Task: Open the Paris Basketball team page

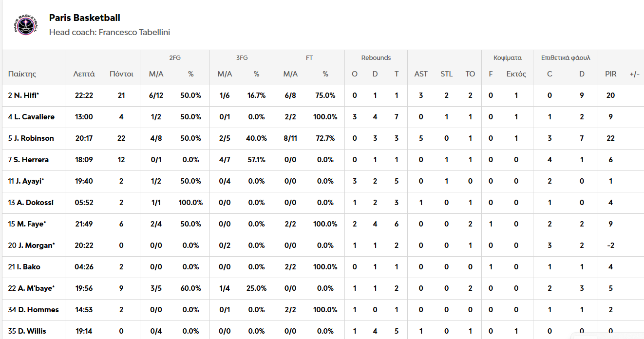Action: [84, 18]
